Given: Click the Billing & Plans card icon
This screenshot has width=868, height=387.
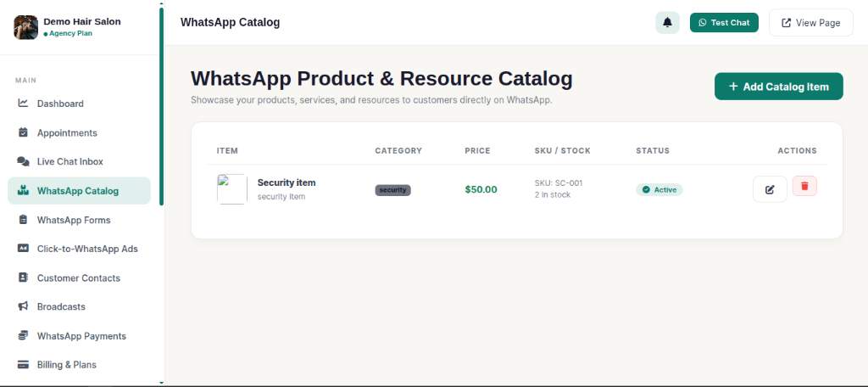Looking at the screenshot, I should coord(23,365).
